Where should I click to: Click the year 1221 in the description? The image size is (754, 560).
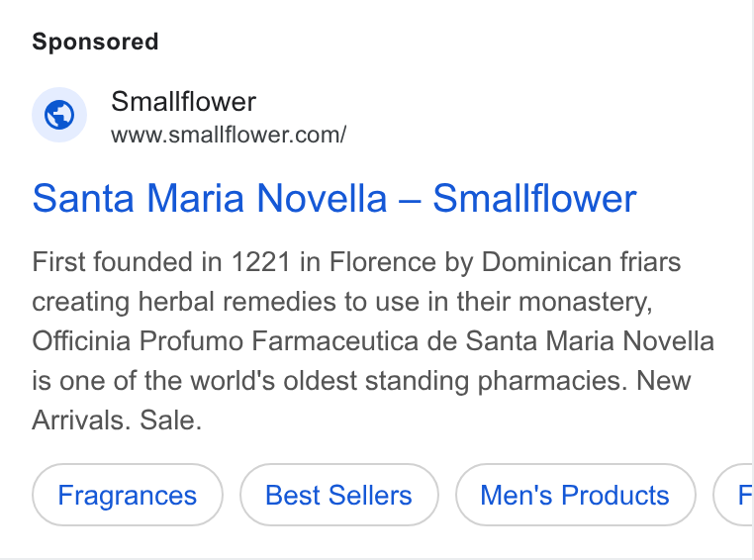click(x=261, y=262)
